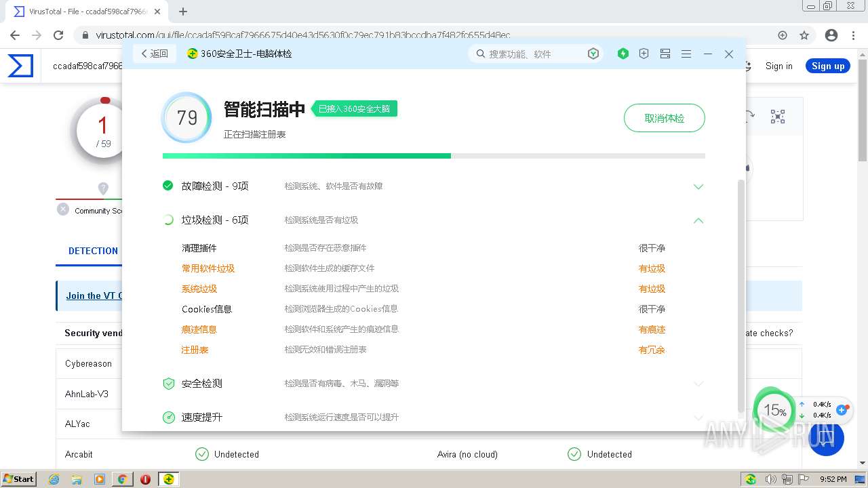Open the Windows Start button
Screen dimensions: 868x488
[19, 479]
